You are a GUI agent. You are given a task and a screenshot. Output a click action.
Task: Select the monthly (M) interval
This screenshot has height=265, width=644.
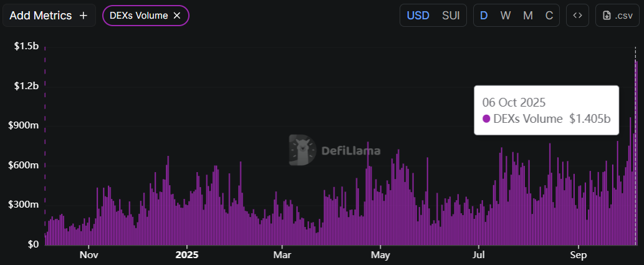coord(527,16)
